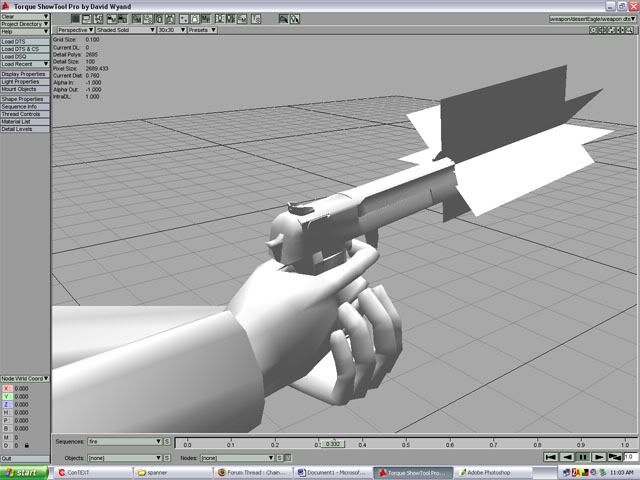The width and height of the screenshot is (640, 480).
Task: Open the Help menu
Action: point(25,31)
